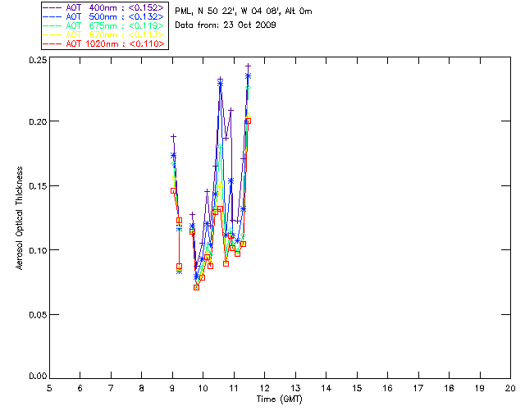Viewport: 525px width, 420px height.
Task: Click the red square marker at 0.20
Action: click(248, 121)
